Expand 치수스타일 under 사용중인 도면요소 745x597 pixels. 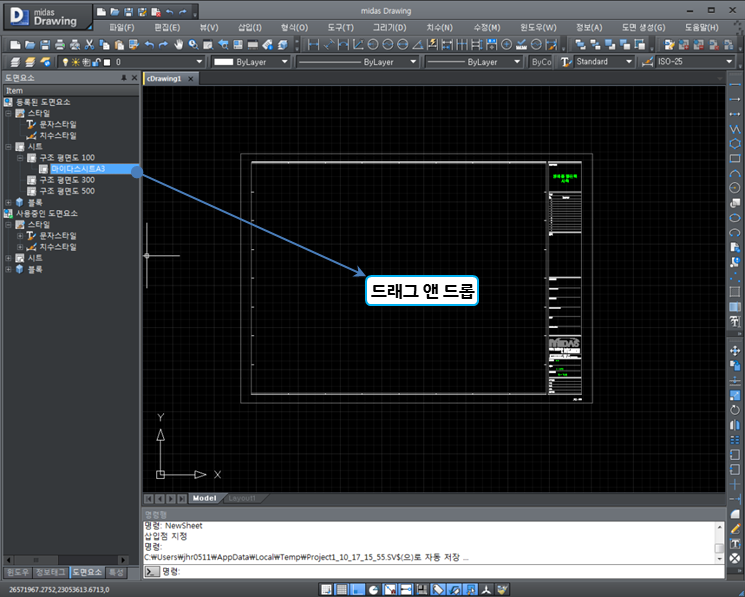20,247
